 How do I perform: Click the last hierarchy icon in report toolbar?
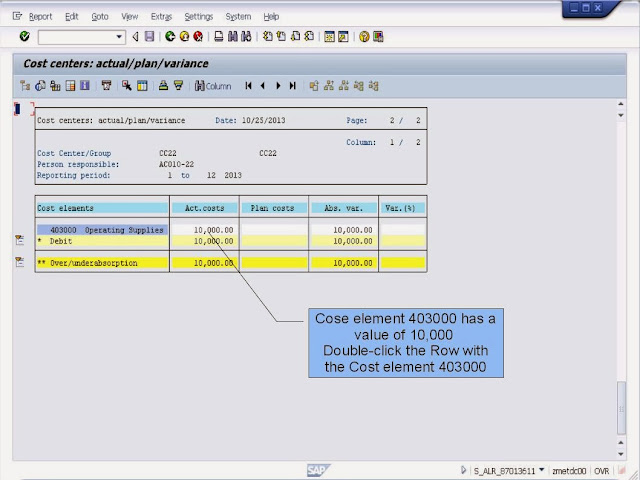click(373, 86)
